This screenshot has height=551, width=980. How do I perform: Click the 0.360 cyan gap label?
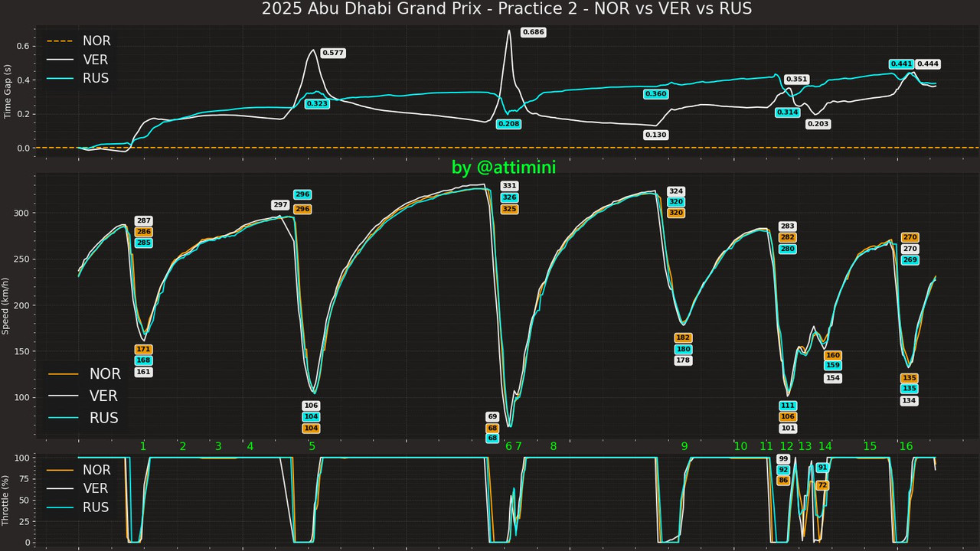point(656,94)
